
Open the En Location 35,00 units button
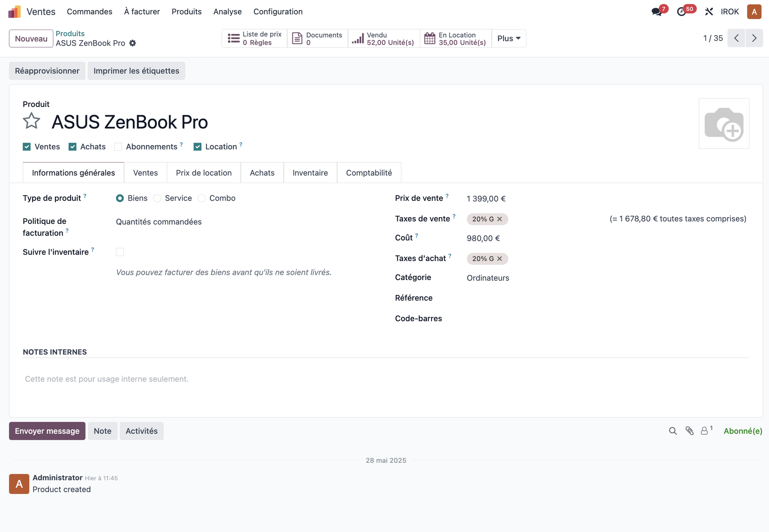pyautogui.click(x=456, y=38)
